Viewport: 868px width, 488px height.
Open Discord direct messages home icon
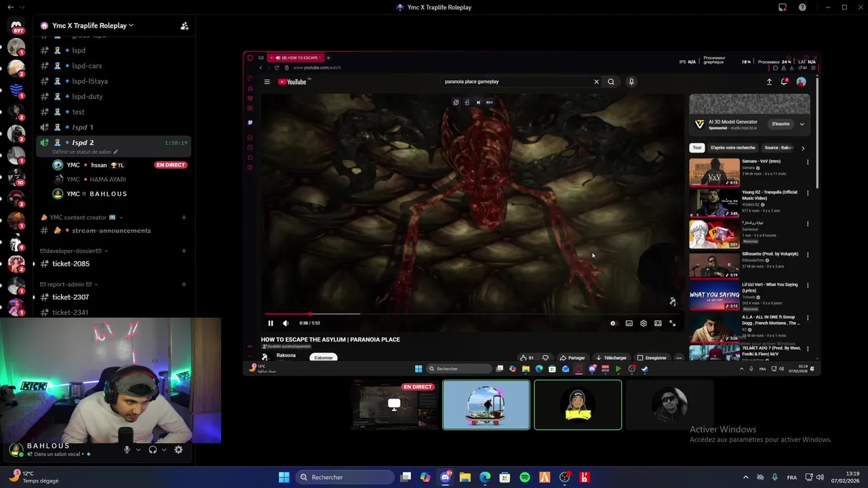click(x=16, y=26)
